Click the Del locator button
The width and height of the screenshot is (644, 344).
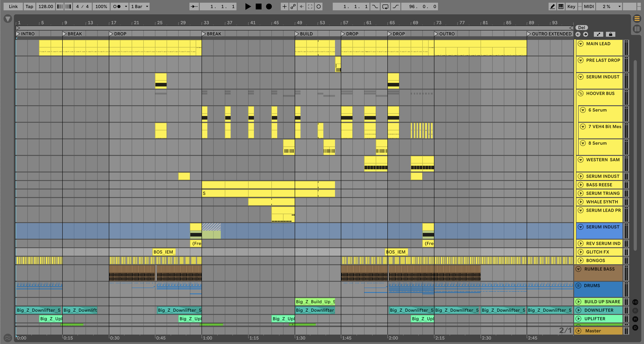(x=582, y=28)
